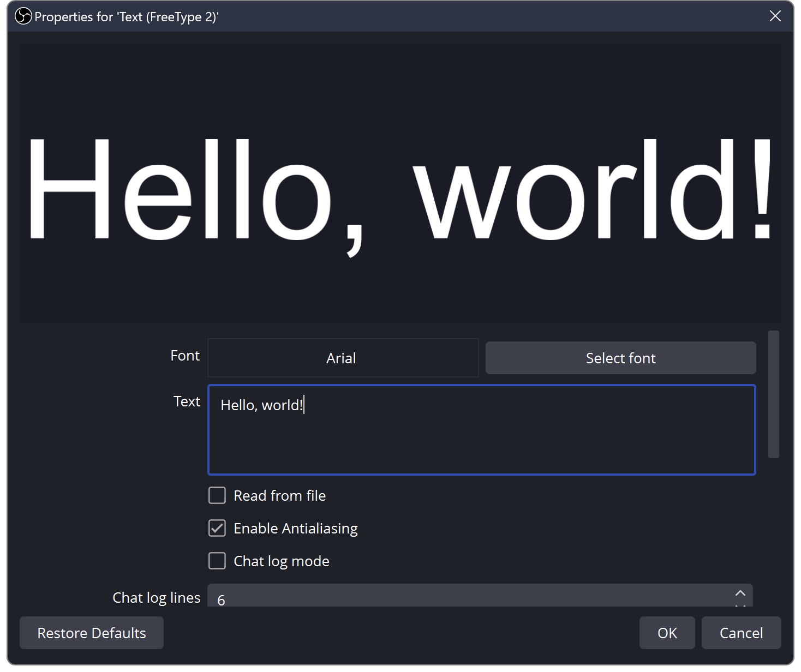Viewport: 801px width, 672px height.
Task: Turn on Chat log mode checkbox
Action: point(217,561)
